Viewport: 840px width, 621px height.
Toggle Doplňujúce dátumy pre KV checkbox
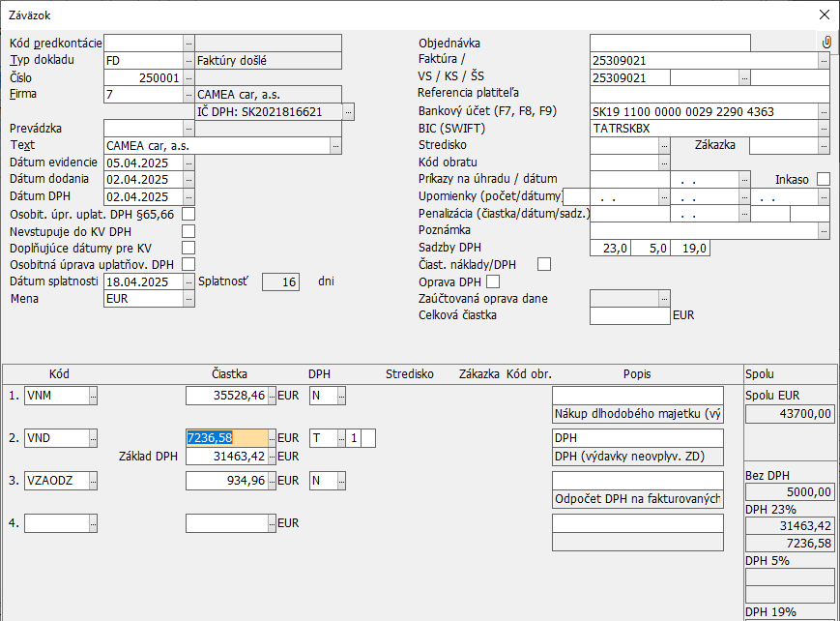click(x=188, y=248)
